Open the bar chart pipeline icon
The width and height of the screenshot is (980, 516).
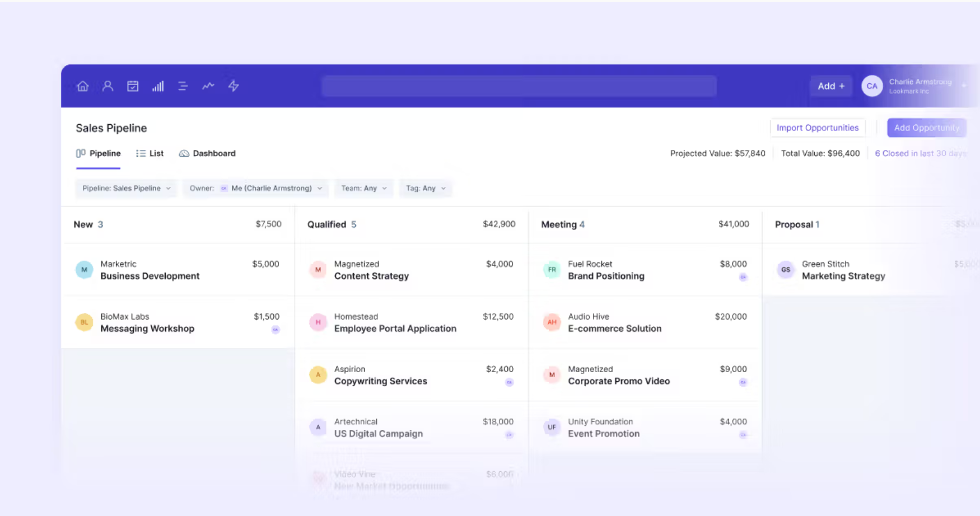pos(158,86)
